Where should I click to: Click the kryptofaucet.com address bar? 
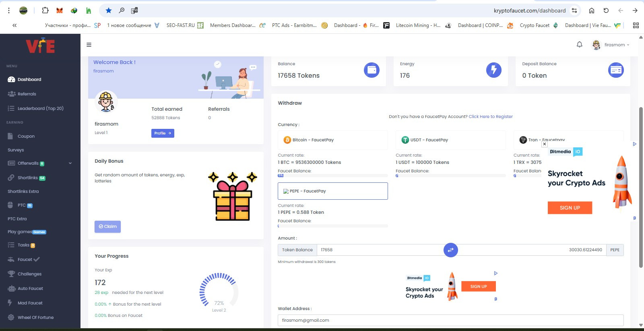coord(530,10)
